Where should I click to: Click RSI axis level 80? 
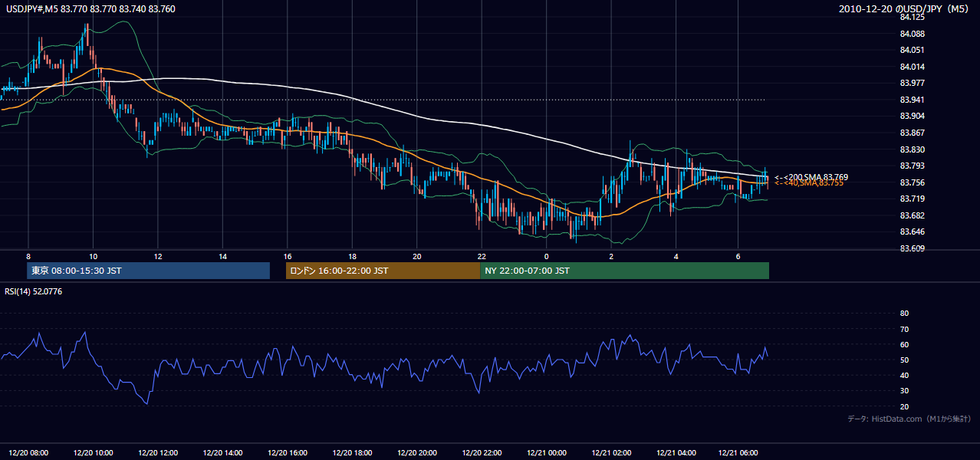[904, 314]
